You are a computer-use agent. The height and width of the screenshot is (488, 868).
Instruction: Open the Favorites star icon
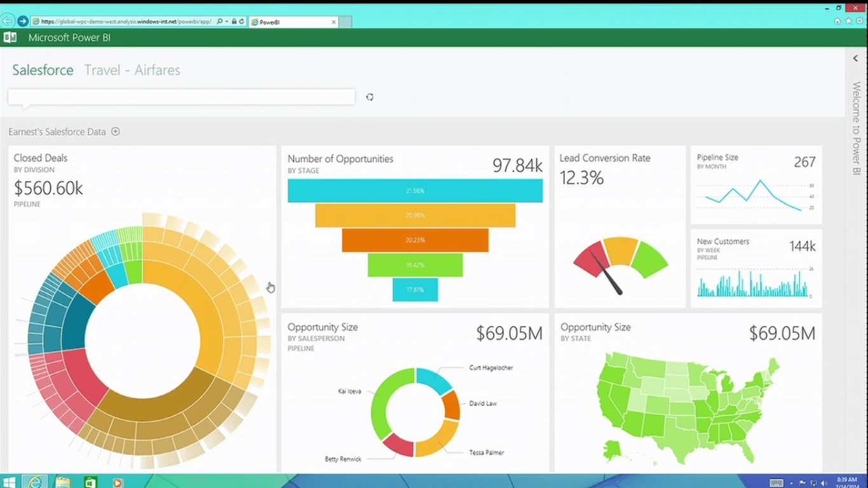[848, 21]
